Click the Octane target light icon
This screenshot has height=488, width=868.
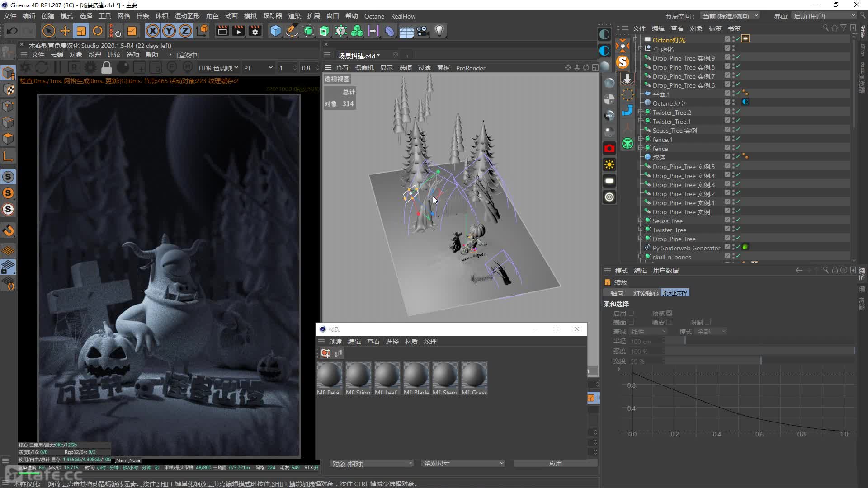(609, 197)
